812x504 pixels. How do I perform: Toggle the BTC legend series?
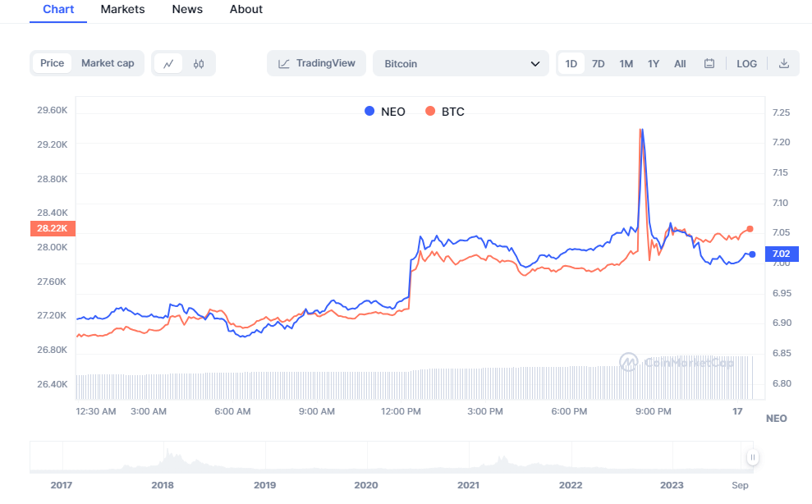(x=445, y=112)
